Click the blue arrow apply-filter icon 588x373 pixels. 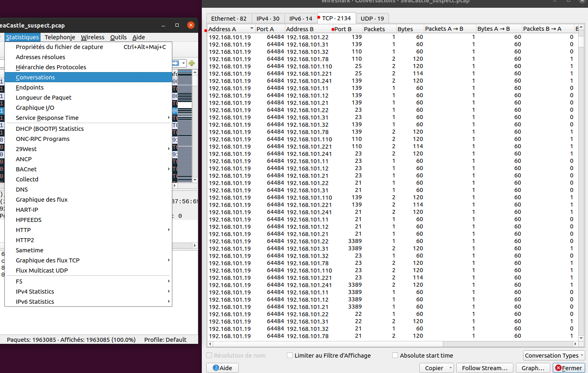click(x=176, y=63)
